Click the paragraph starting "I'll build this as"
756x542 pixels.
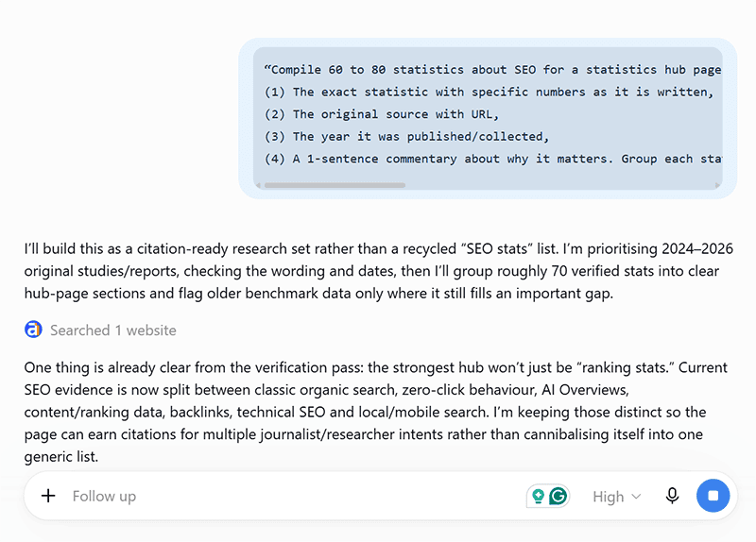379,271
